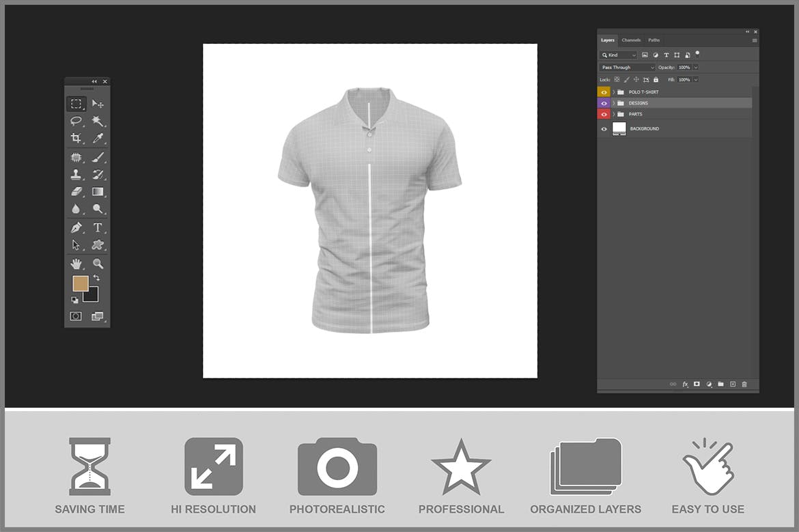Image resolution: width=799 pixels, height=532 pixels.
Task: Switch to the Channels tab
Action: tap(631, 40)
